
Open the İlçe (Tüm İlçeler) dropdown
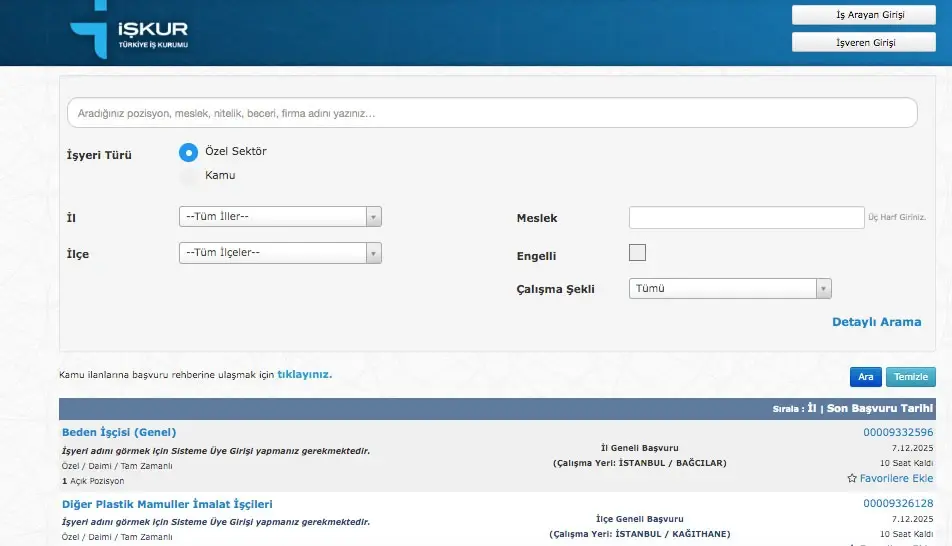pyautogui.click(x=280, y=253)
